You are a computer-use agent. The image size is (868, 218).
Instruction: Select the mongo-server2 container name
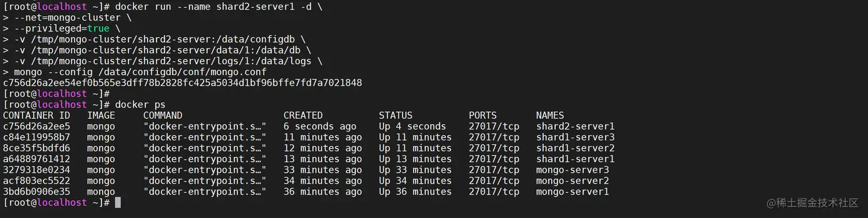tap(572, 181)
